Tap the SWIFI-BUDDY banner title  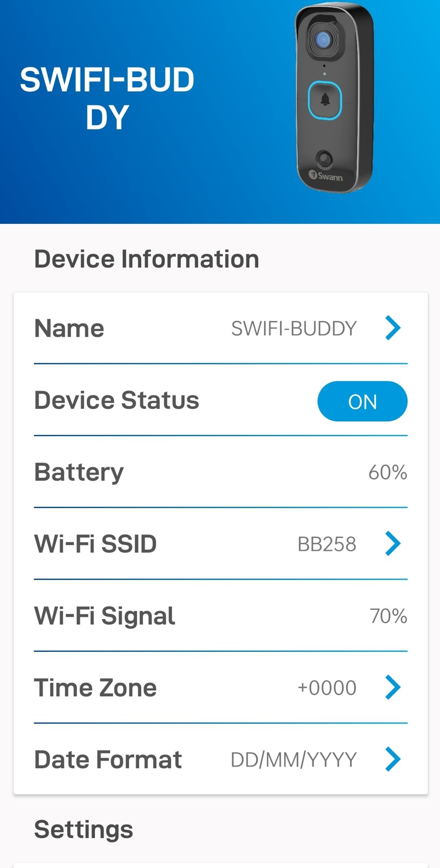(x=107, y=98)
